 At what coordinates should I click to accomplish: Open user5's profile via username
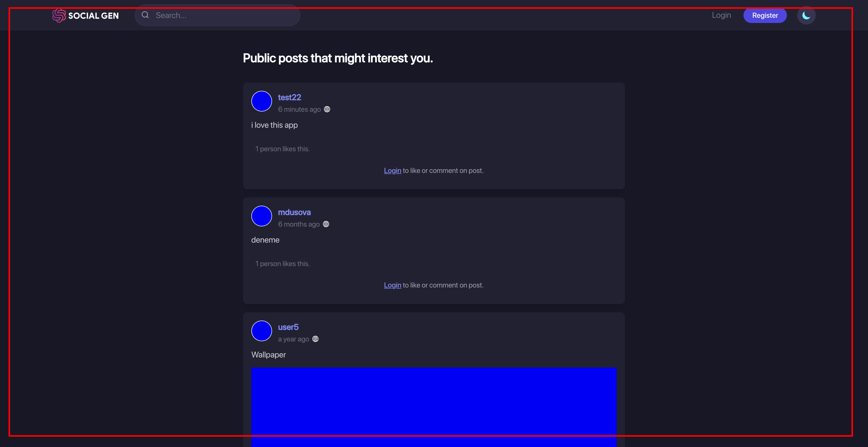[x=288, y=327]
